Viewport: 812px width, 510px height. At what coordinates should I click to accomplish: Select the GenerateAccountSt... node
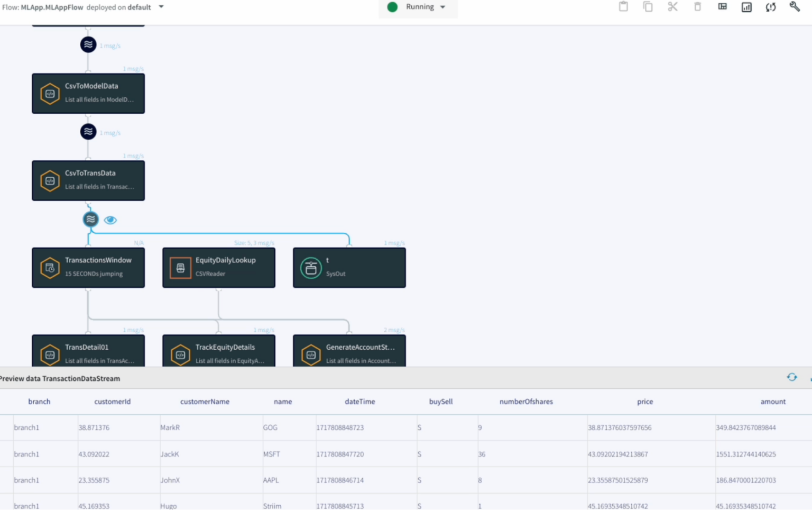[349, 352]
